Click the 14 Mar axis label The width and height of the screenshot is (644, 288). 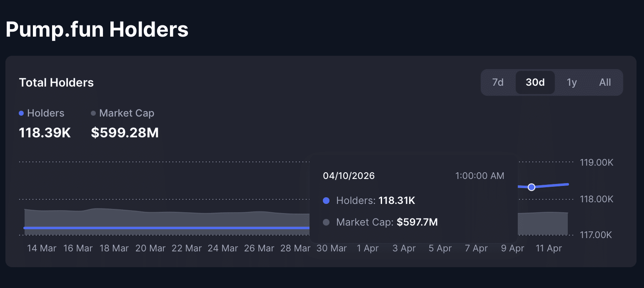tap(41, 248)
